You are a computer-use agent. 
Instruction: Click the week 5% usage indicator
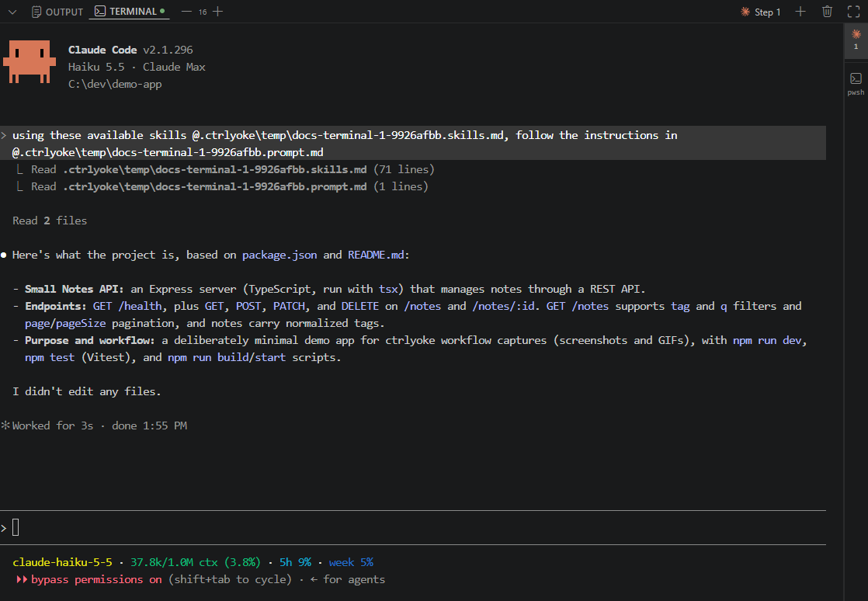pos(351,562)
